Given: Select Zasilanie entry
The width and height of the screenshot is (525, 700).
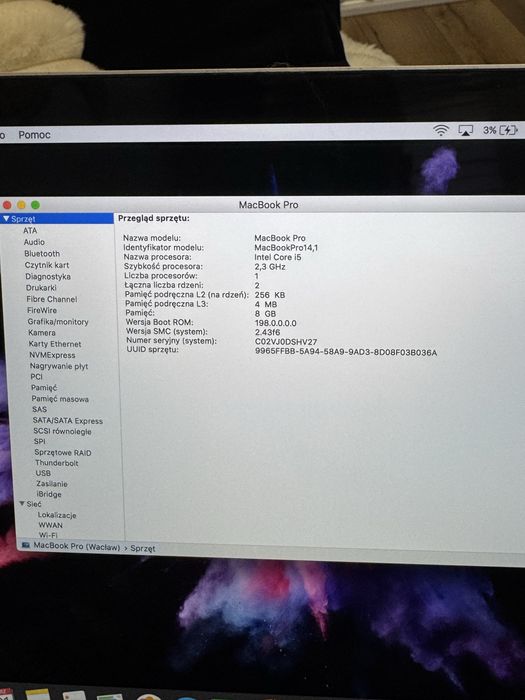Looking at the screenshot, I should [52, 484].
